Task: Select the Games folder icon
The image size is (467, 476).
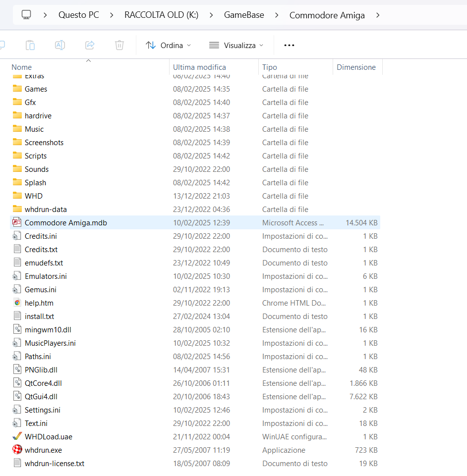Action: [17, 89]
